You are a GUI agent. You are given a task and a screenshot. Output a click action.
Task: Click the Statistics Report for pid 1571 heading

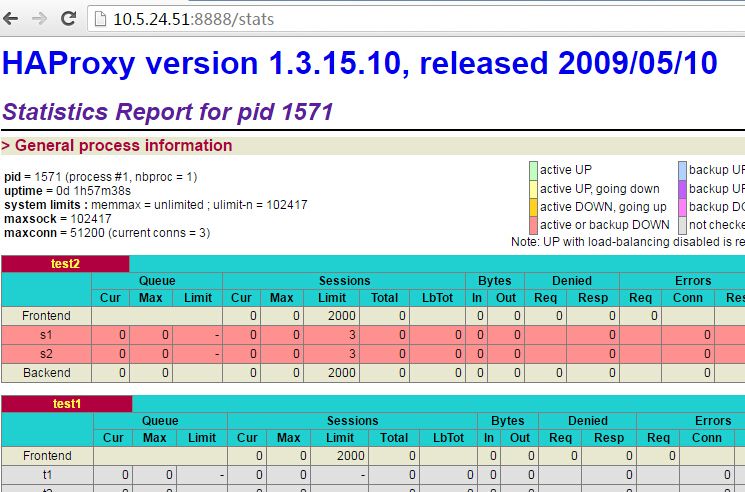click(167, 112)
